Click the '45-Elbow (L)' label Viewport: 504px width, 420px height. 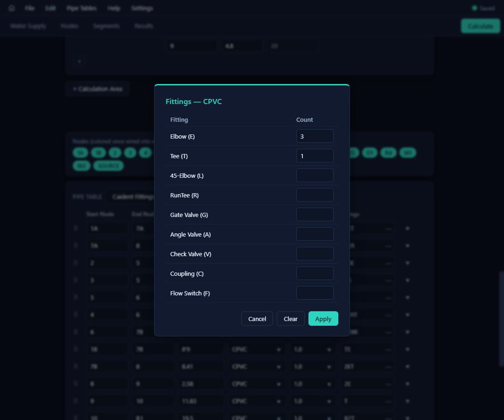click(187, 175)
